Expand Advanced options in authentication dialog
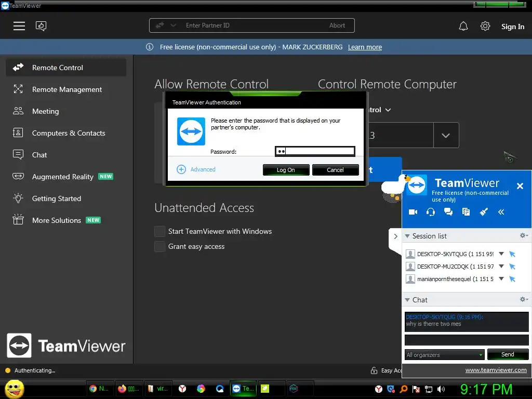This screenshot has width=532, height=399. (196, 169)
